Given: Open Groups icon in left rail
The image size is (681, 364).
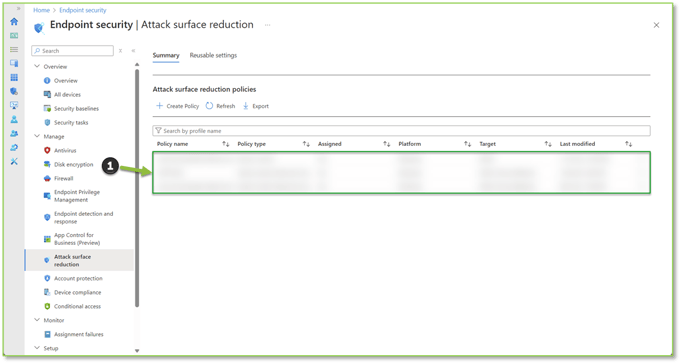Looking at the screenshot, I should point(14,133).
